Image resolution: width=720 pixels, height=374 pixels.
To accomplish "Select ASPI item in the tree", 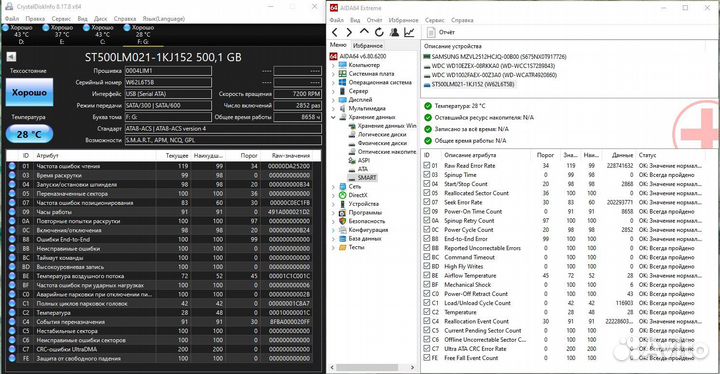I will click(x=359, y=160).
